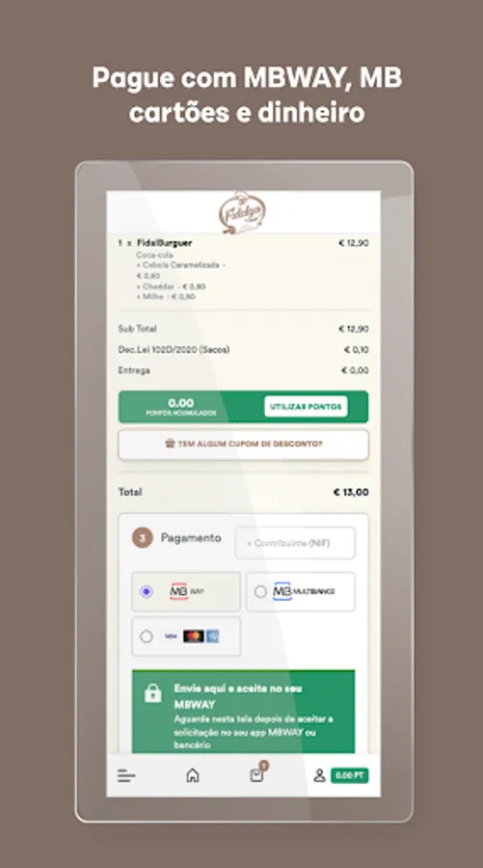Image resolution: width=483 pixels, height=868 pixels.
Task: Click the step 3 Pagamento circle
Action: [x=142, y=537]
